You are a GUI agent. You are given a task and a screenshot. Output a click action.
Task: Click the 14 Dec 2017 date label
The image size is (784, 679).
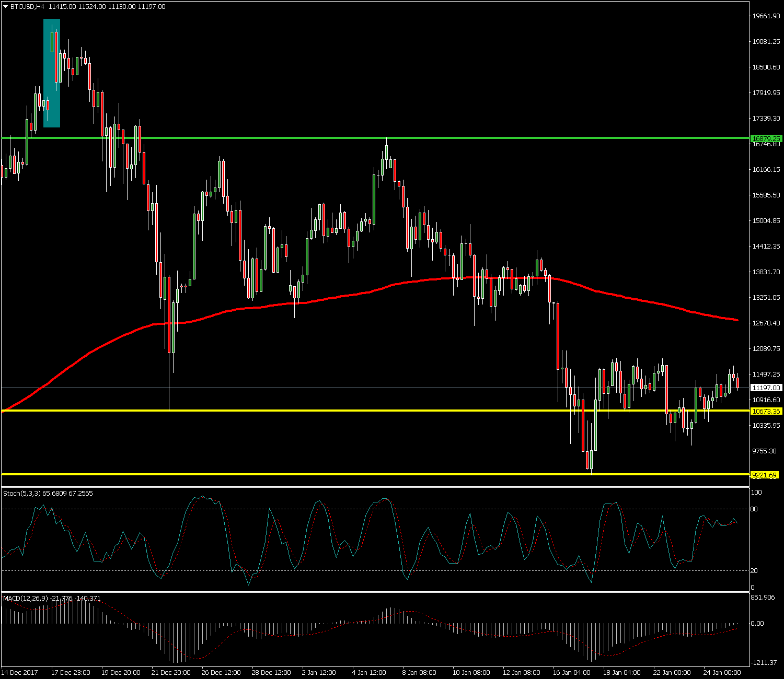click(x=20, y=672)
